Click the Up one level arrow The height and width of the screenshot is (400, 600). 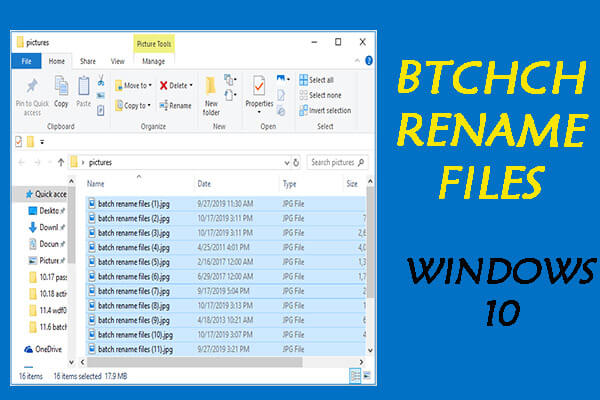(x=61, y=162)
